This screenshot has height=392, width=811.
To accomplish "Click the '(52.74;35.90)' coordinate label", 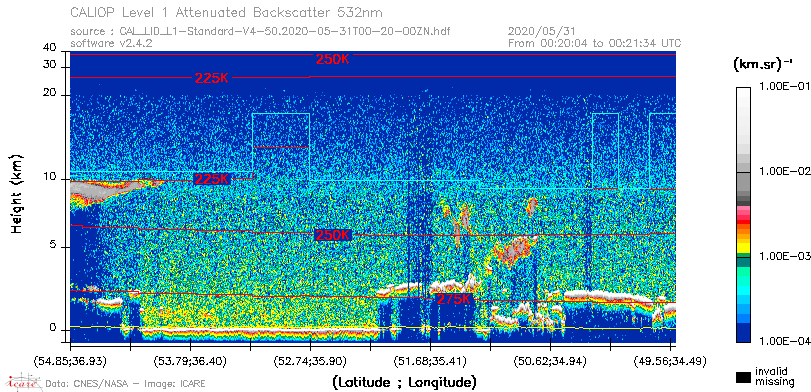I will point(310,361).
